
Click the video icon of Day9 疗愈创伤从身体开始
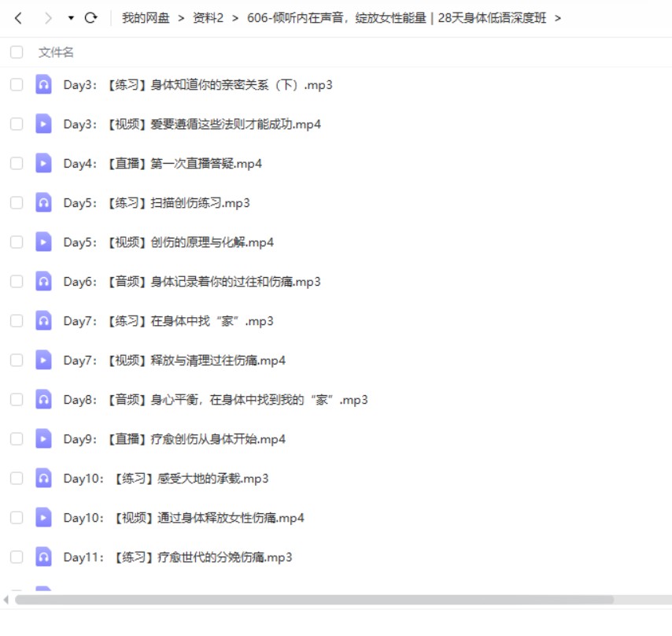click(43, 439)
